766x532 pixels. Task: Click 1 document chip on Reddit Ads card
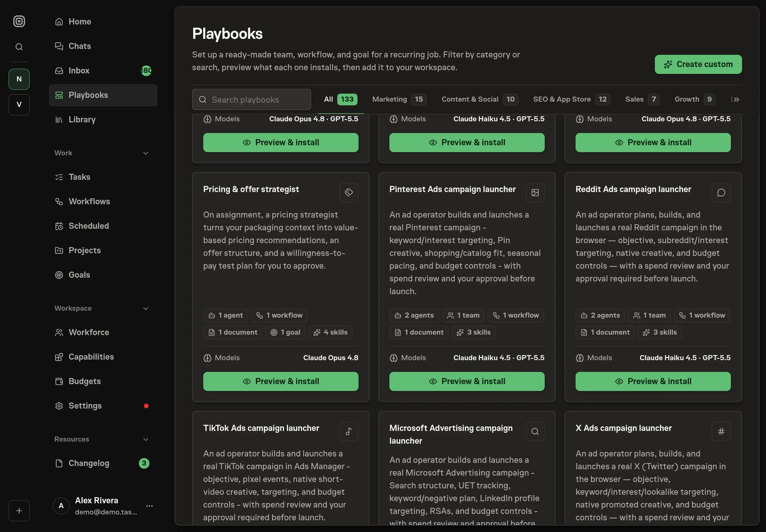coord(605,332)
